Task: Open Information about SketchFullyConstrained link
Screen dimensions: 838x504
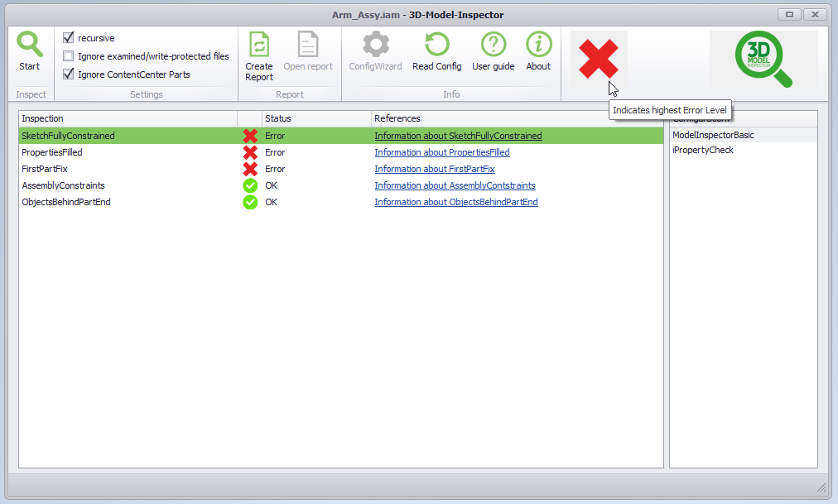Action: (x=458, y=136)
